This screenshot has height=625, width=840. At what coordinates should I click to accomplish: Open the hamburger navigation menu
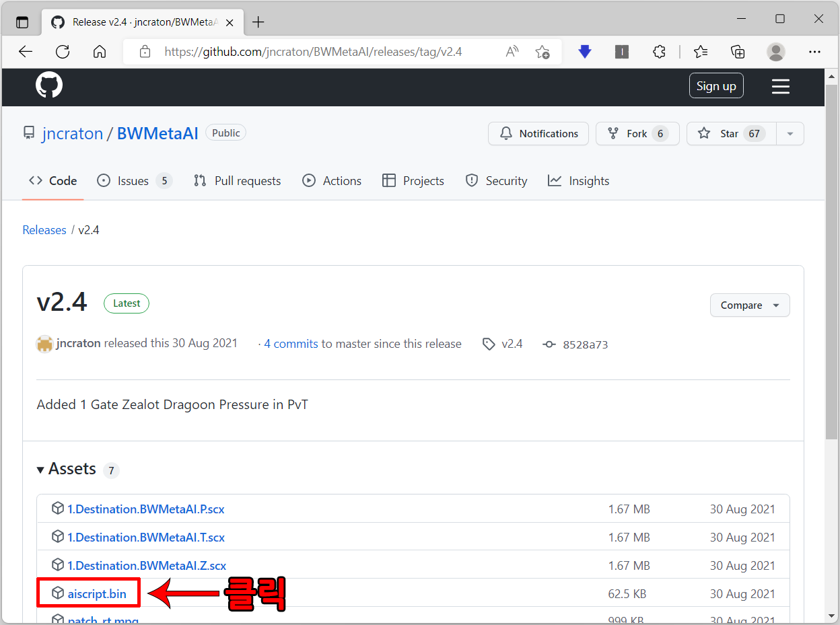tap(781, 86)
